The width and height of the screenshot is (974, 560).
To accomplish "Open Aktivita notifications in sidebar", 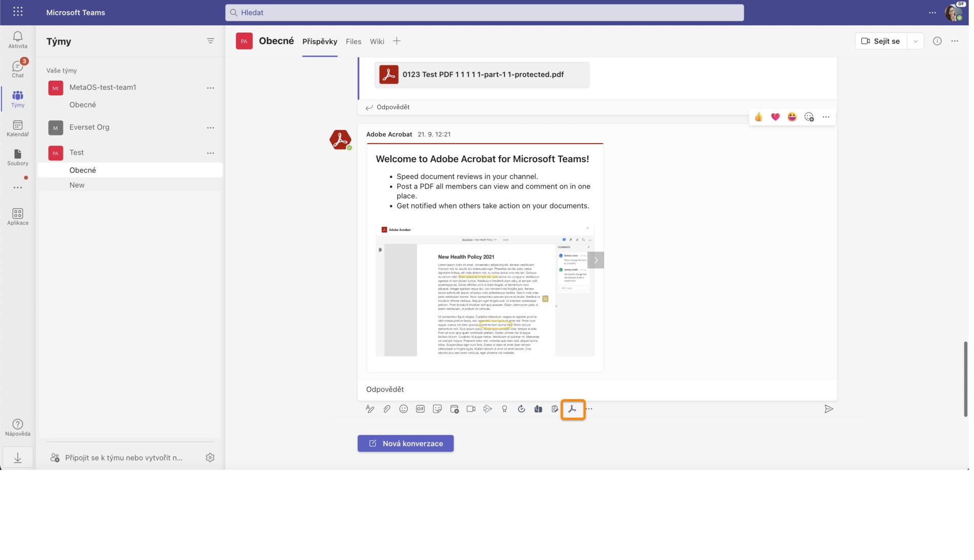I will click(18, 40).
